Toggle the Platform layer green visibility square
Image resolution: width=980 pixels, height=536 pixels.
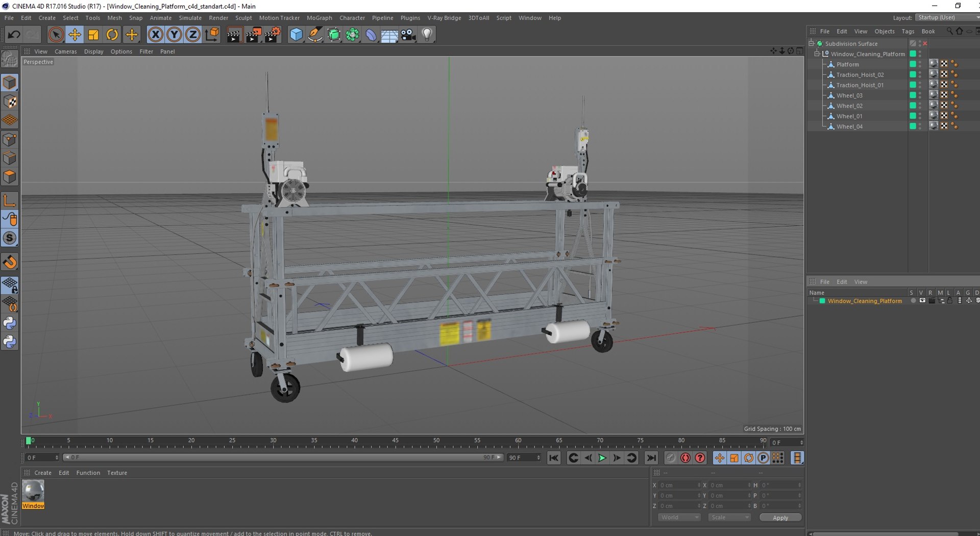pyautogui.click(x=913, y=64)
